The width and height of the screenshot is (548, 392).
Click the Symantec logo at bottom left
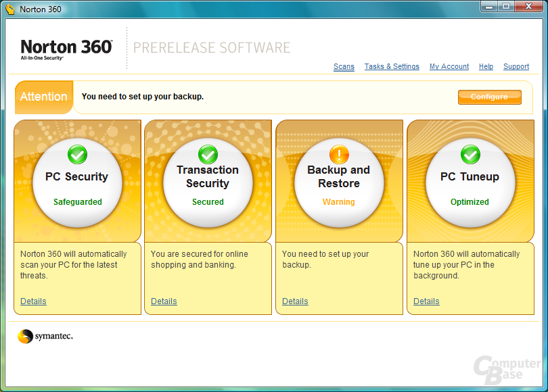[x=45, y=336]
